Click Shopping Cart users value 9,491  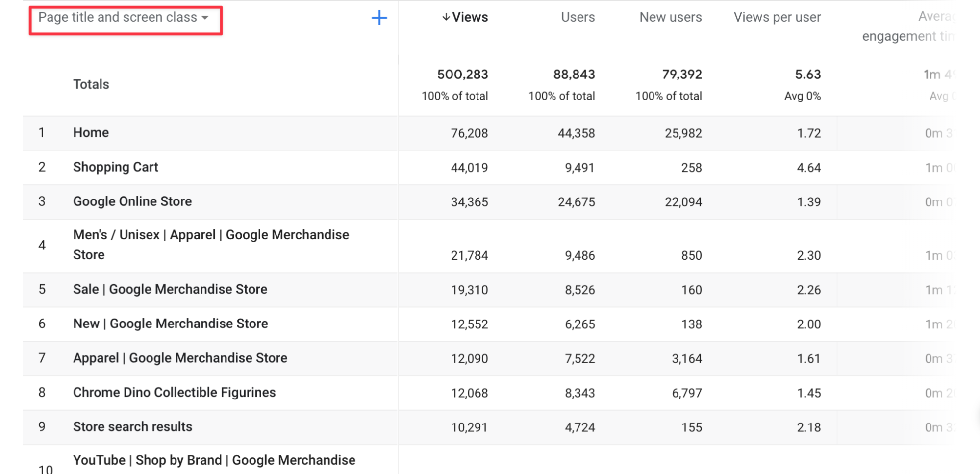coord(579,168)
